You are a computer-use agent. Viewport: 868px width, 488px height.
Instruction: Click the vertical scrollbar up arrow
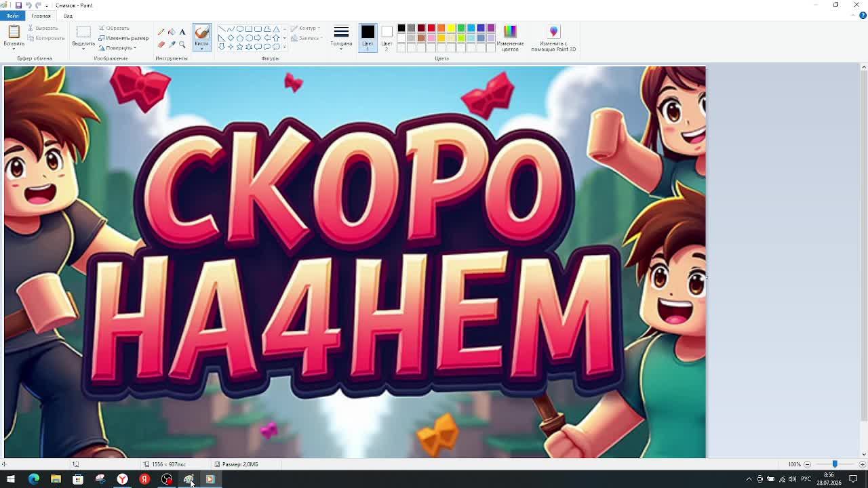863,66
